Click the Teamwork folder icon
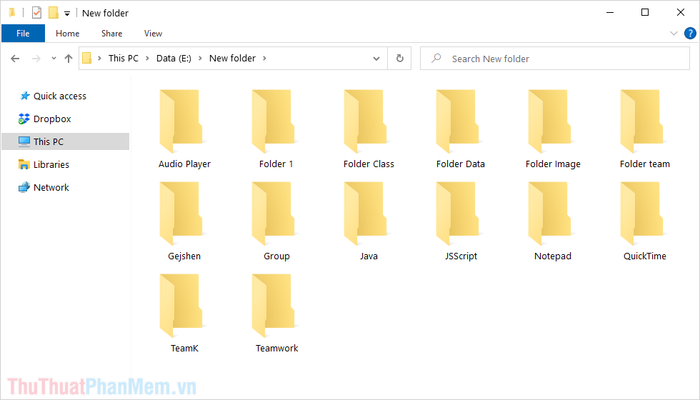 point(274,306)
